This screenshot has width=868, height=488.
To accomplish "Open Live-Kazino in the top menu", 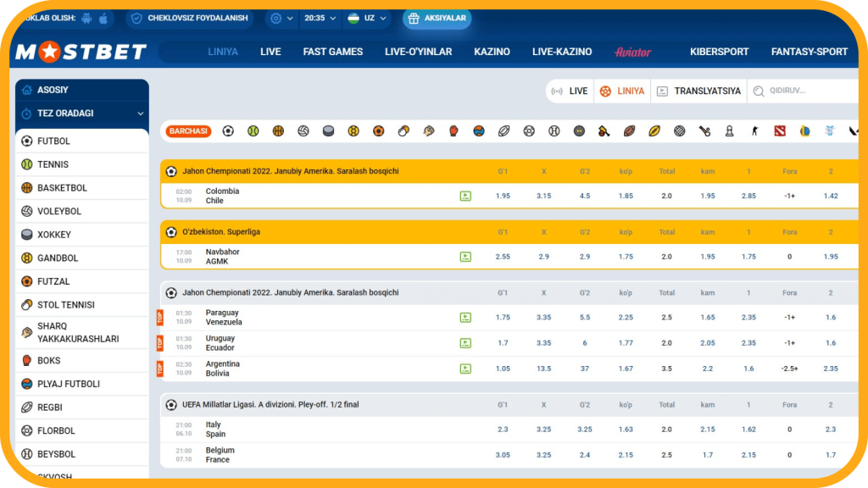I will 562,52.
